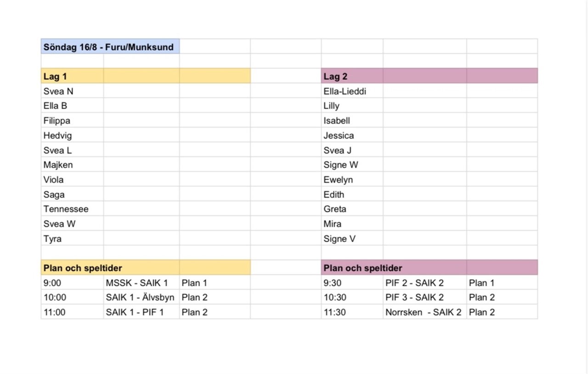Click the SAIK 1 - Älvsbyn cell
This screenshot has height=374, width=588.
click(141, 297)
